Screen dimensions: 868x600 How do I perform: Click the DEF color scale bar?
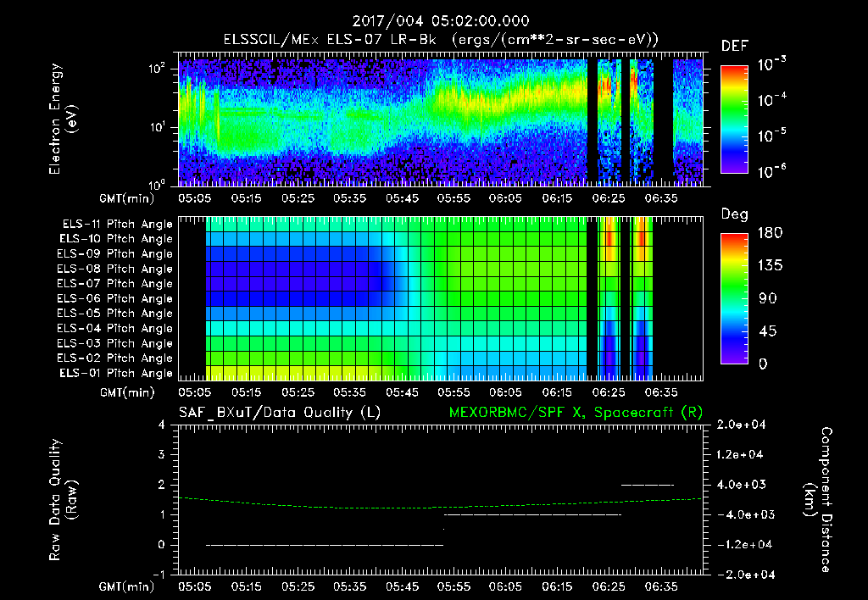734,119
